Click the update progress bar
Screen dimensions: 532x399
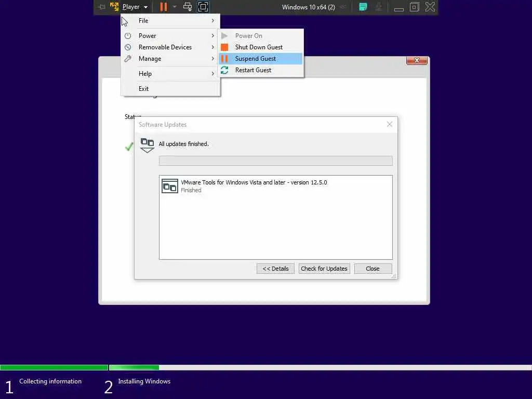pyautogui.click(x=276, y=161)
